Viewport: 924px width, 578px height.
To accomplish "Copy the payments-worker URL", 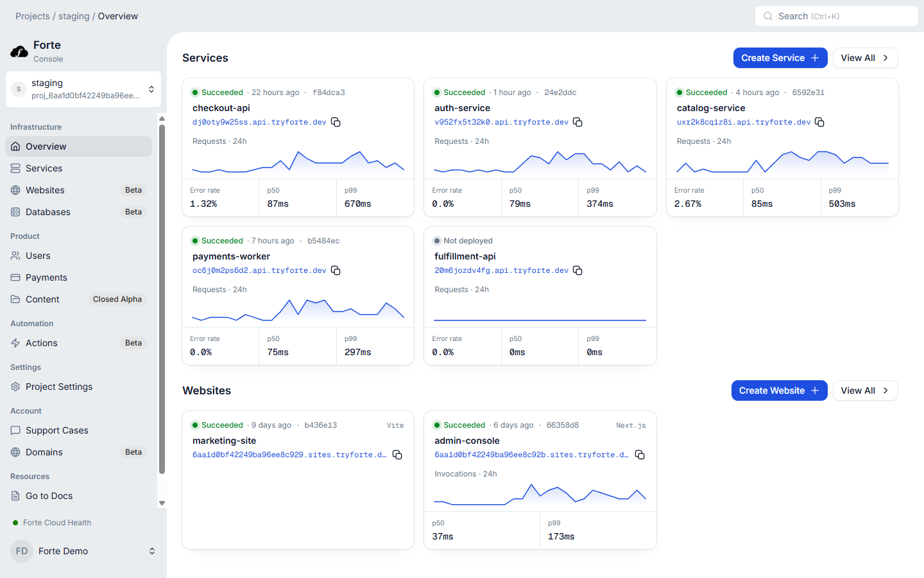I will coord(336,270).
